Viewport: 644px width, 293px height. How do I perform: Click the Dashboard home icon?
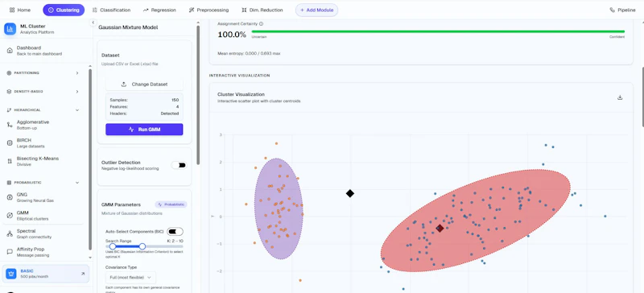point(10,51)
